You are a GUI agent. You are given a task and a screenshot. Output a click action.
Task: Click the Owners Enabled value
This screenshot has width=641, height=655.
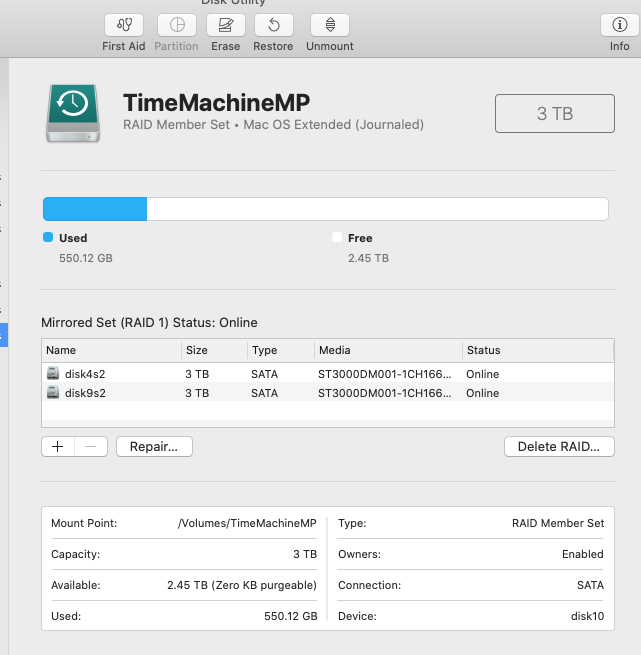click(582, 554)
